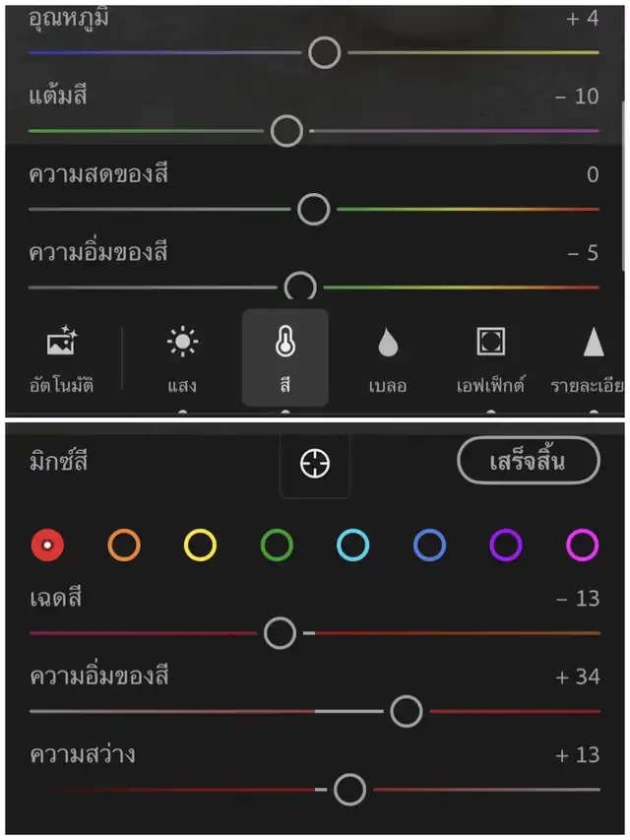This screenshot has height=840, width=630.
Task: Pick the purple color mix circle
Action: [506, 545]
